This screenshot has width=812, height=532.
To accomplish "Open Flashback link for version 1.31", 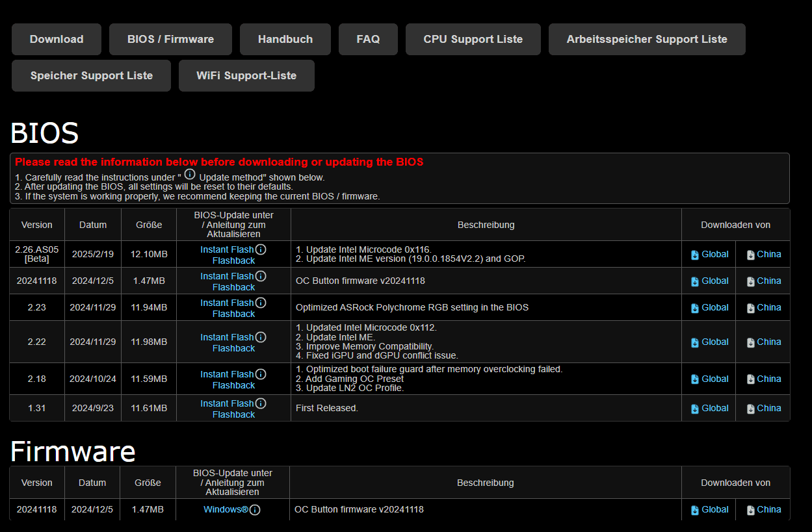I will pos(233,414).
